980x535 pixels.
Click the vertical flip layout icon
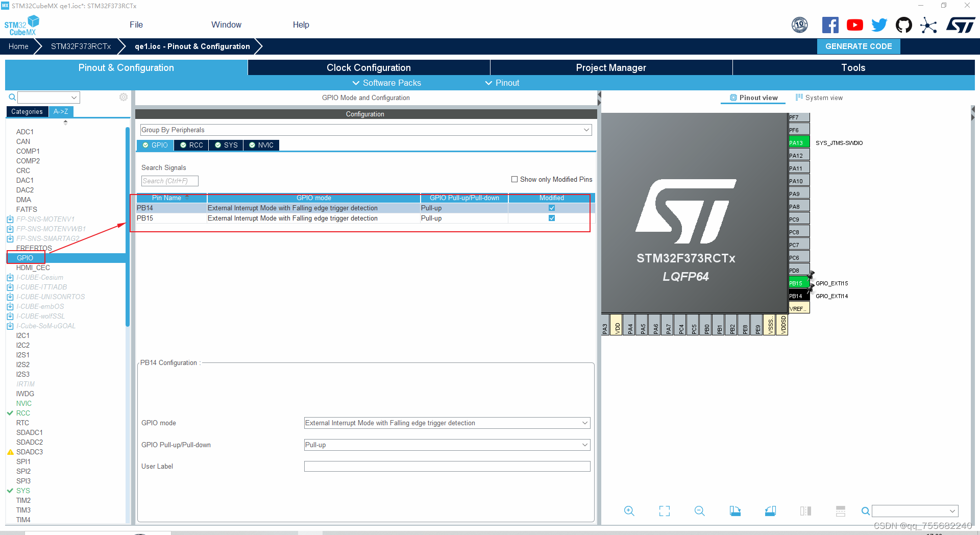click(805, 511)
